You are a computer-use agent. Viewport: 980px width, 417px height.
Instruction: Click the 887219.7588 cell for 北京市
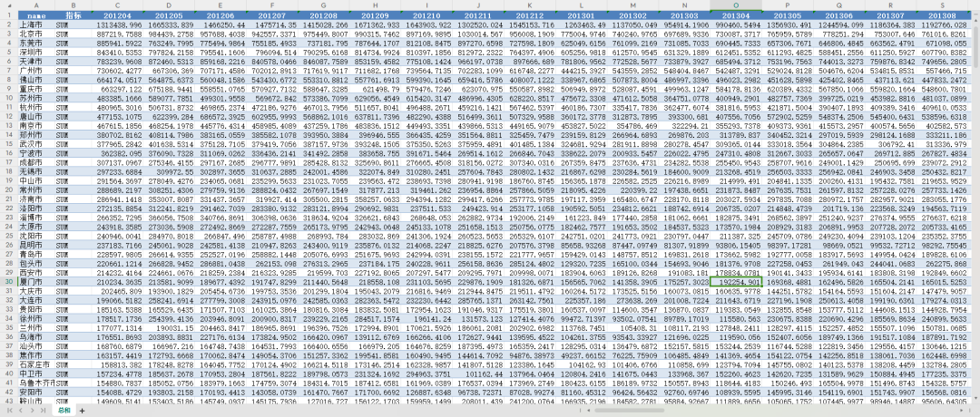click(x=117, y=33)
